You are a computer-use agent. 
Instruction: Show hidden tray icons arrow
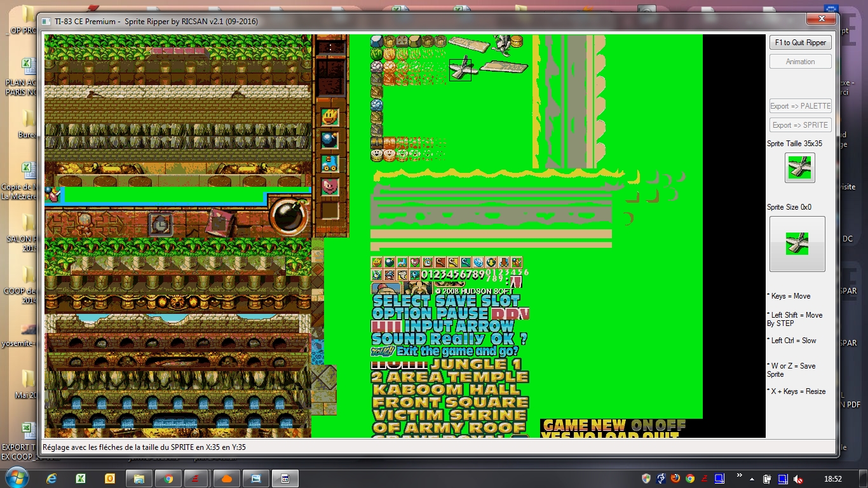(752, 478)
